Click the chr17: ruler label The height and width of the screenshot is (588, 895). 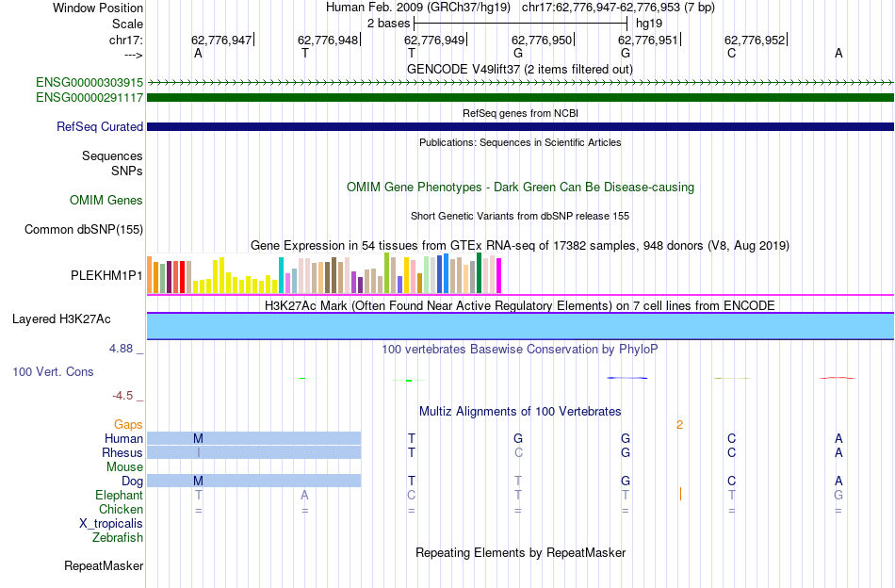pos(126,40)
